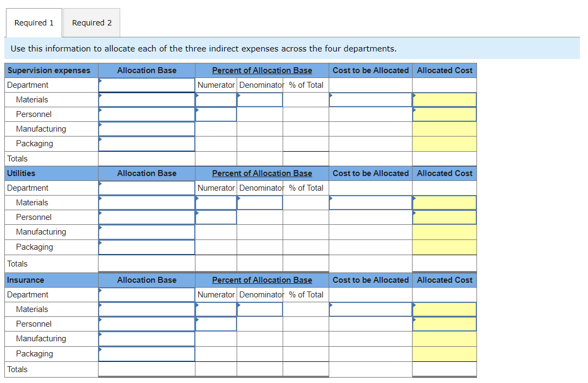
Task: Click Utilities Materials cost to be allocated field
Action: [370, 203]
